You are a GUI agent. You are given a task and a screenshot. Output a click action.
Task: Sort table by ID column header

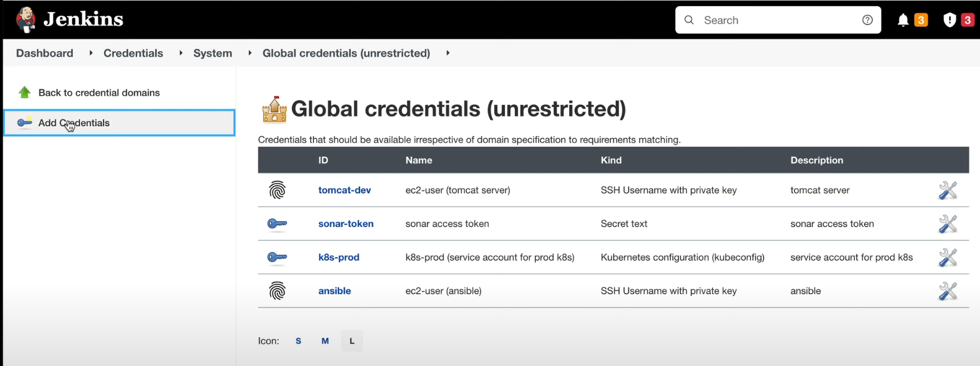click(x=323, y=160)
